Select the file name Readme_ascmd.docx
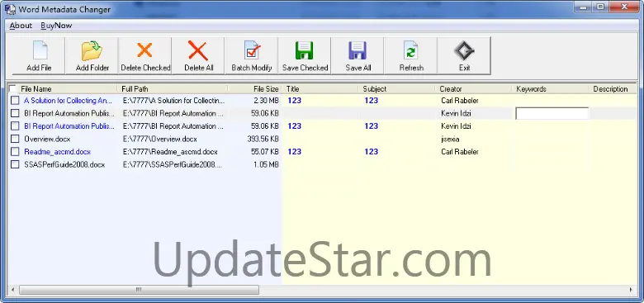The height and width of the screenshot is (303, 644). point(58,152)
